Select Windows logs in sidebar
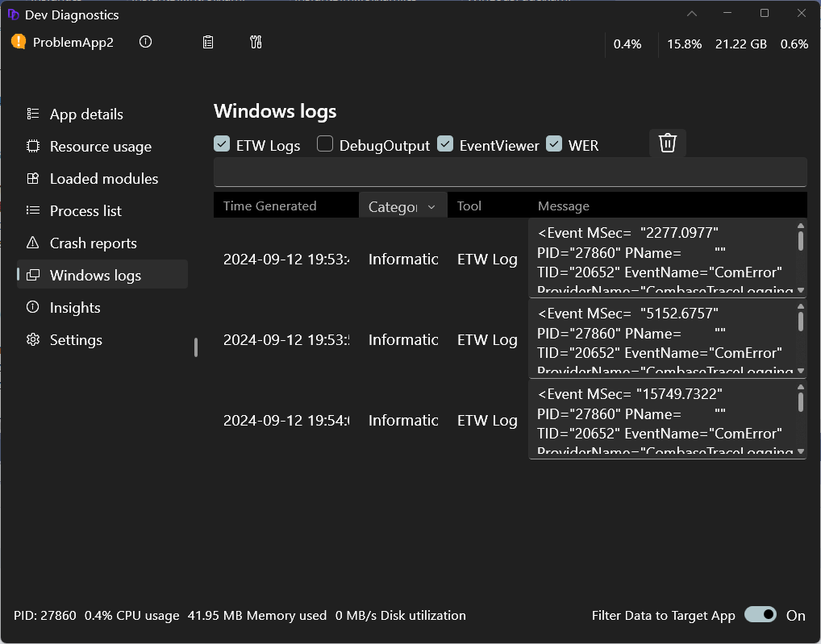The height and width of the screenshot is (644, 821). (x=102, y=275)
